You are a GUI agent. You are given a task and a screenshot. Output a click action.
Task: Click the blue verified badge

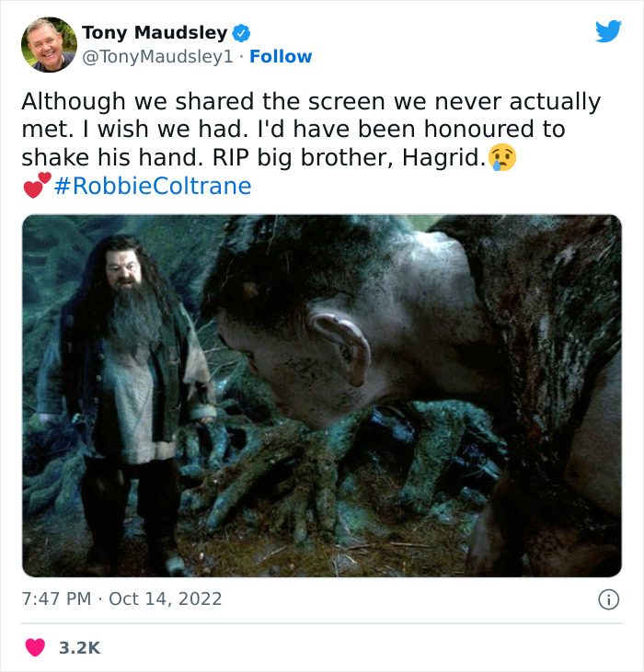pyautogui.click(x=241, y=33)
